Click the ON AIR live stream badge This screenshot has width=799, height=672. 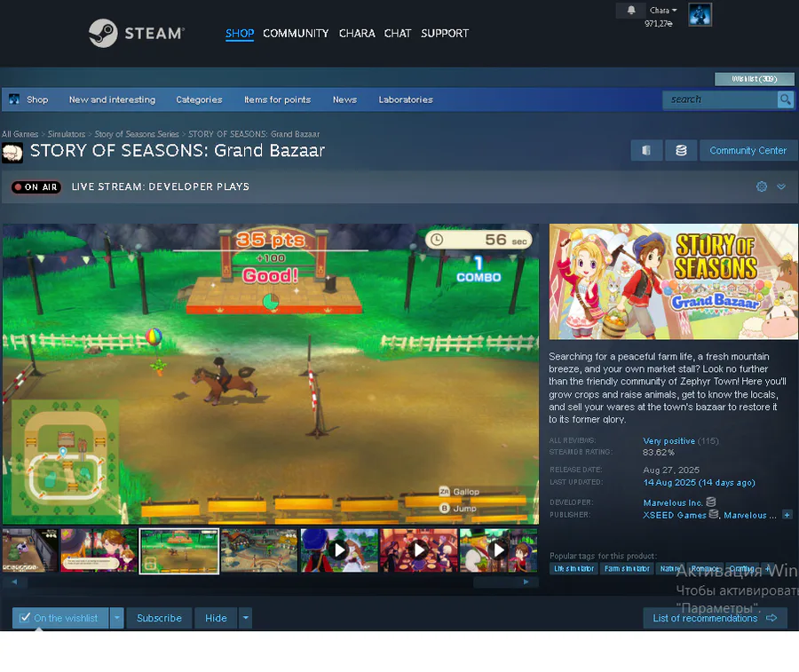coord(36,187)
